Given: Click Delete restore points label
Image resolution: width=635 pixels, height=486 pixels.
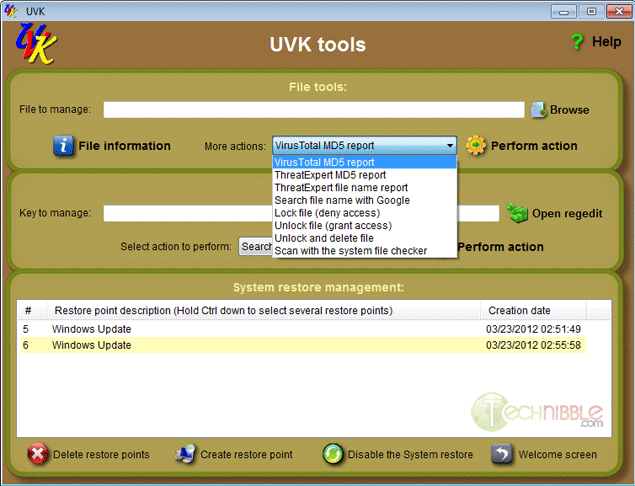Looking at the screenshot, I should (x=101, y=454).
